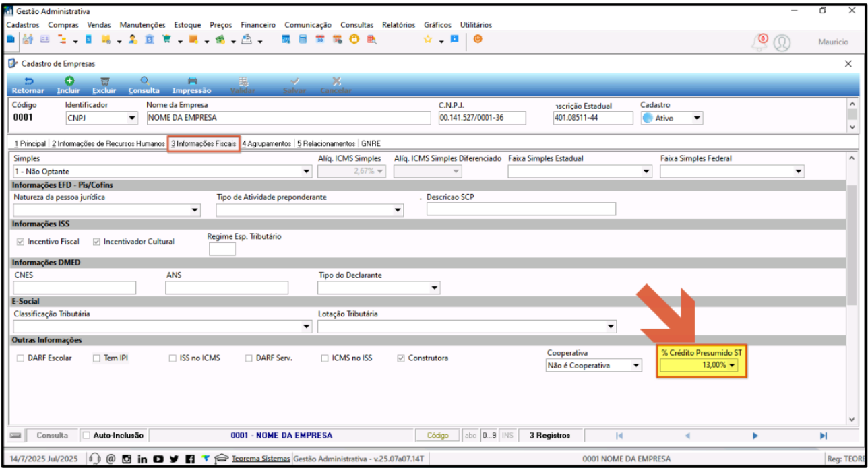The width and height of the screenshot is (868, 468).
Task: Click the Retornar button
Action: click(28, 85)
